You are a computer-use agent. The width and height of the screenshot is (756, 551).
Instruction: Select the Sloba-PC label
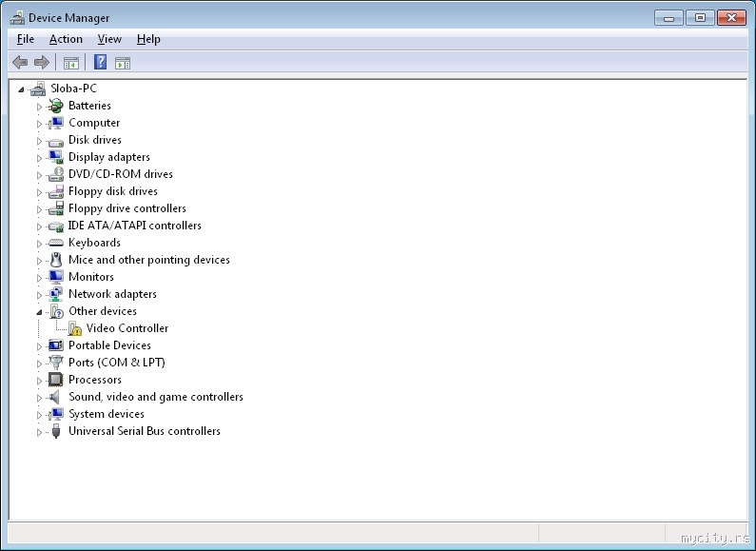point(74,89)
